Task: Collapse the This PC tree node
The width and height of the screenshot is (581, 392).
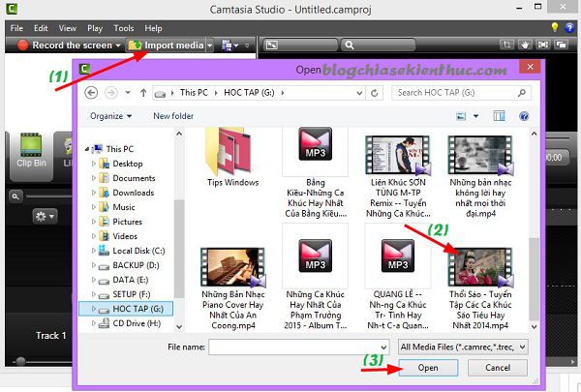Action: 87,149
